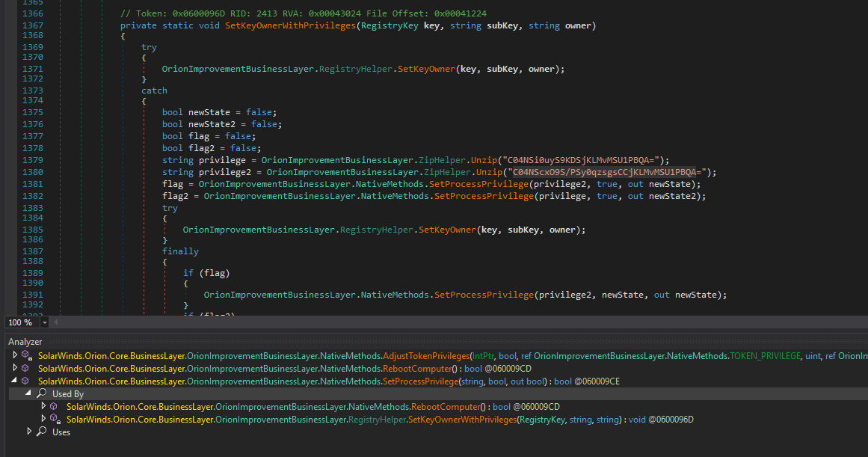
Task: Click the magnifier icon beside Used By
Action: (x=42, y=393)
